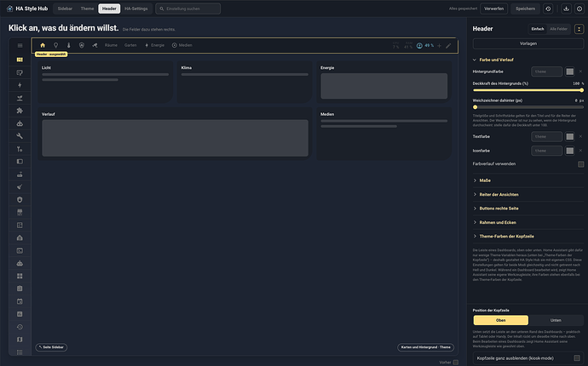Toggle the Vorher checkbox below the preview

click(x=456, y=363)
